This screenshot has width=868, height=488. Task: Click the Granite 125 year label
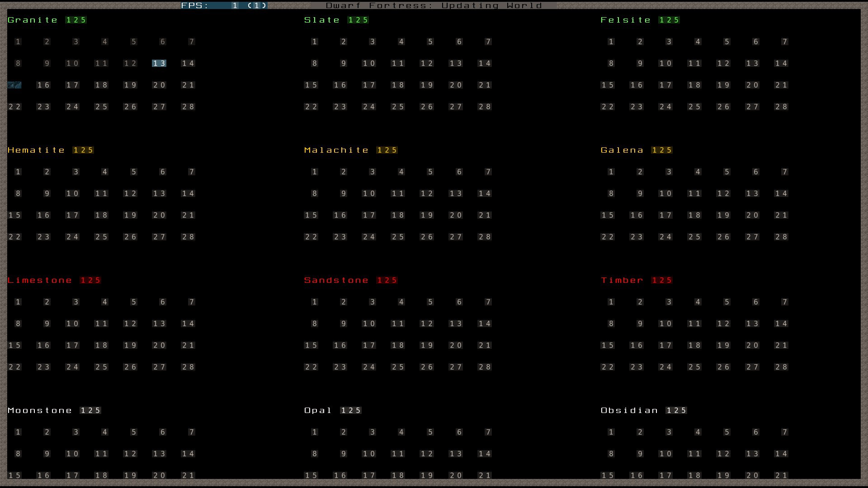tap(76, 20)
